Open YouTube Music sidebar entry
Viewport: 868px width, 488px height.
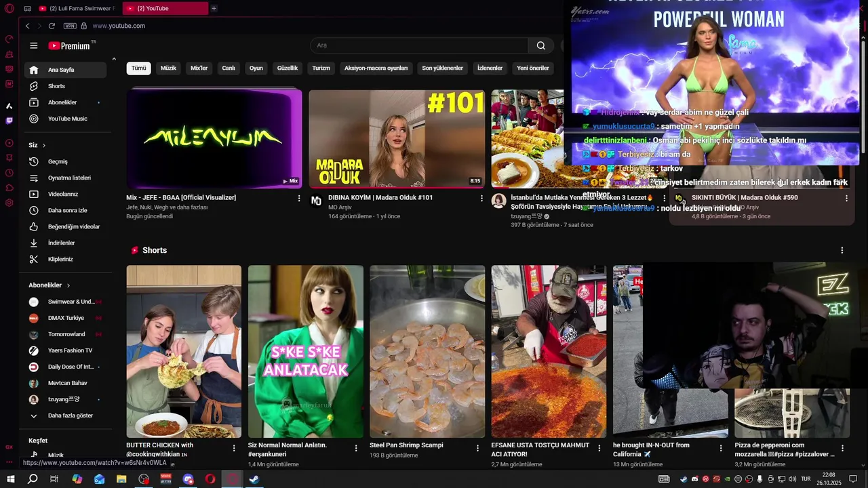66,119
